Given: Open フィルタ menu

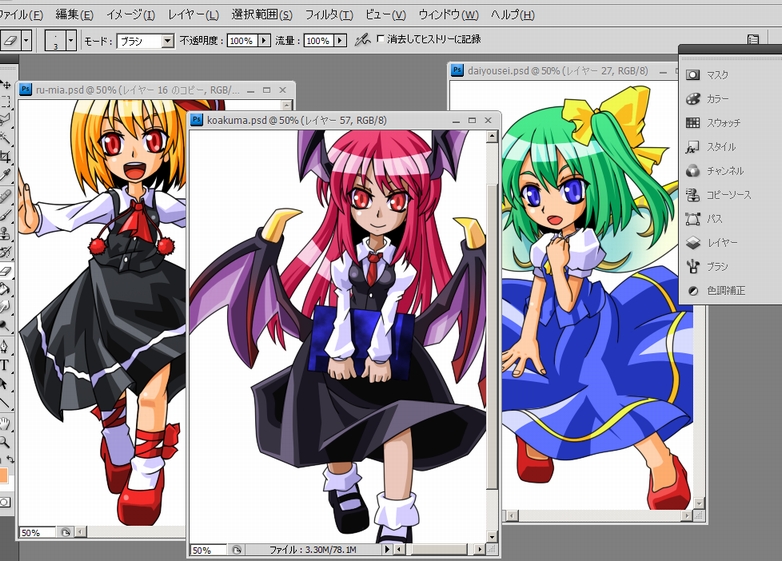Looking at the screenshot, I should coord(329,14).
